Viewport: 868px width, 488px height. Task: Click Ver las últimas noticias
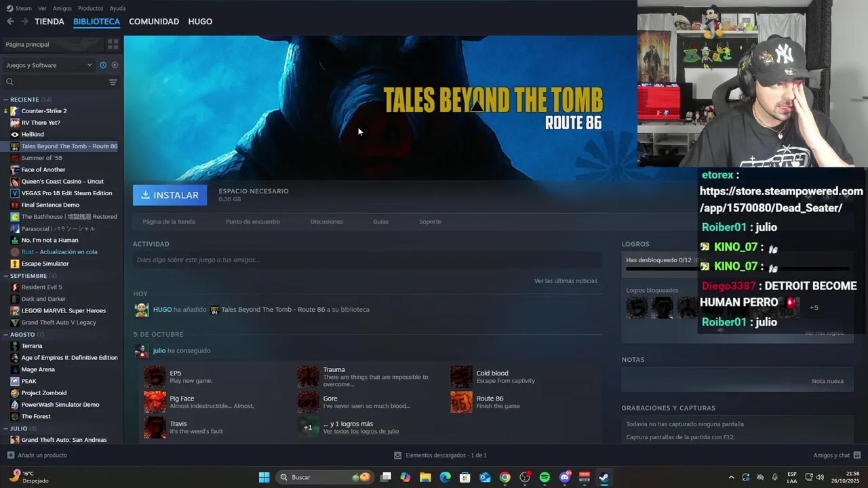click(566, 281)
